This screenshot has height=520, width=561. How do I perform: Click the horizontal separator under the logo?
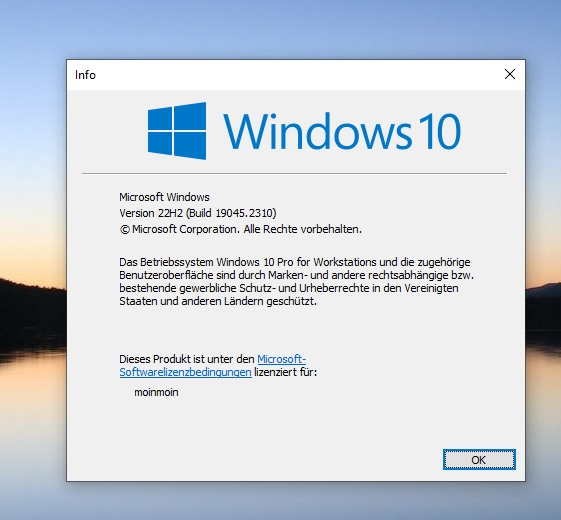click(294, 174)
